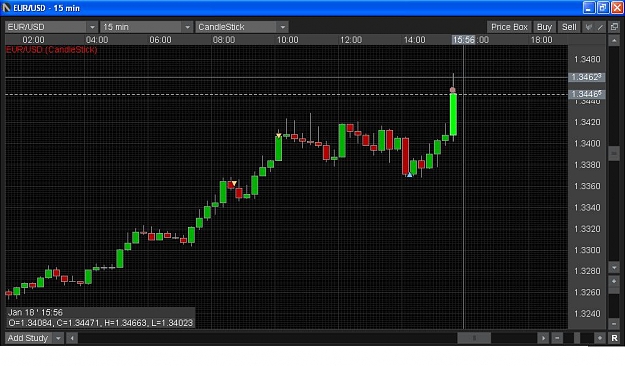Click the horizontal scroll right arrow
The image size is (625, 366).
tap(543, 338)
